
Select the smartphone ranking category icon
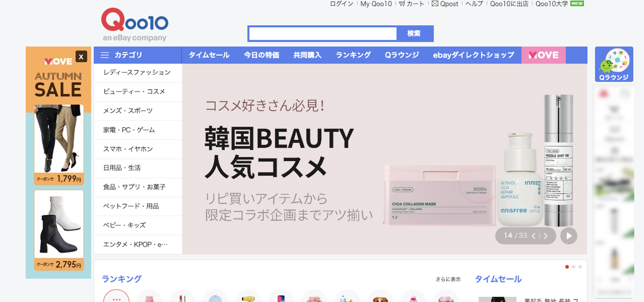tap(281, 296)
